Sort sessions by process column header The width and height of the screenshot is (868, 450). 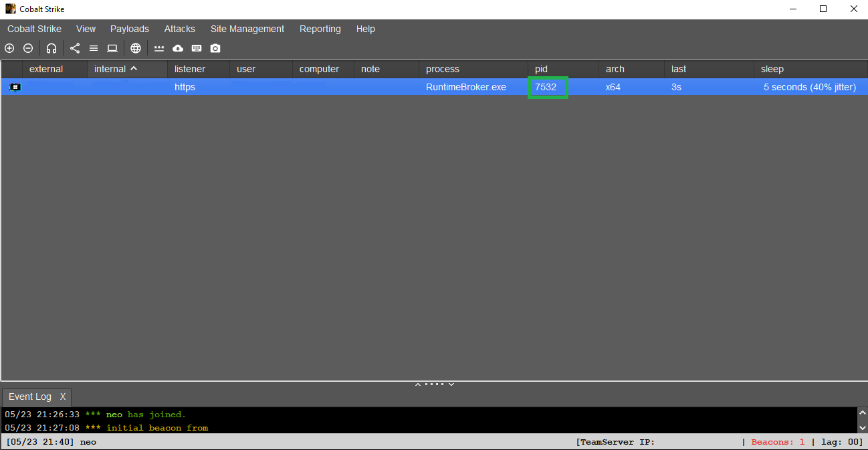pyautogui.click(x=473, y=69)
